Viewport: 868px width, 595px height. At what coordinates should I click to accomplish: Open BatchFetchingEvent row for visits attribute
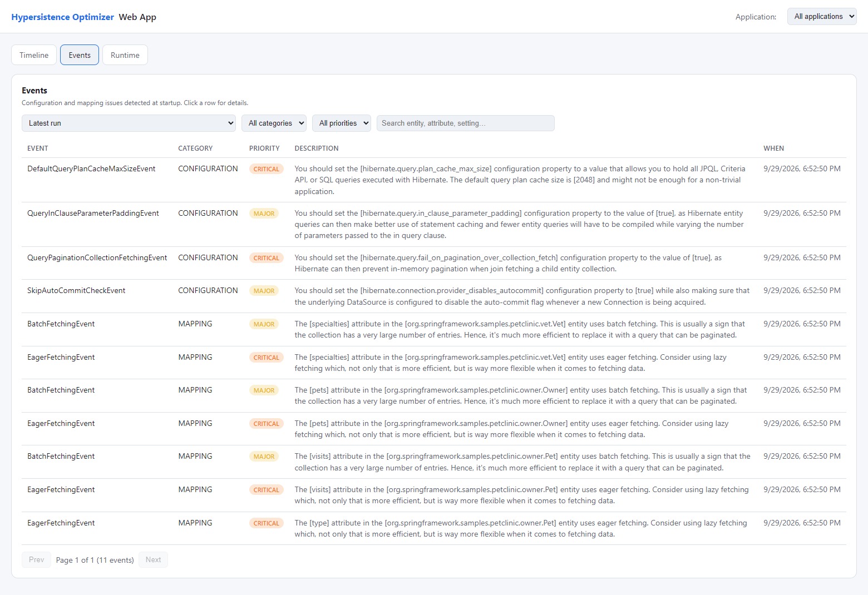(434, 462)
